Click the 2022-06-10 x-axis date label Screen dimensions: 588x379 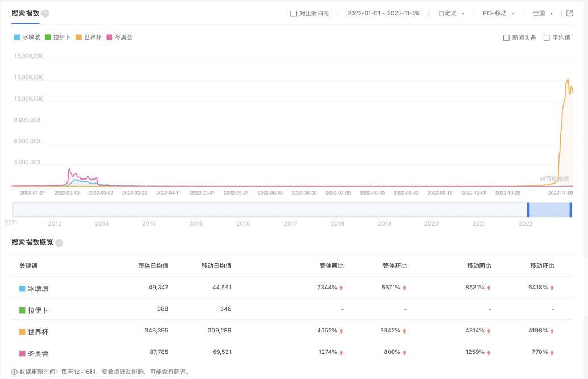coord(270,193)
